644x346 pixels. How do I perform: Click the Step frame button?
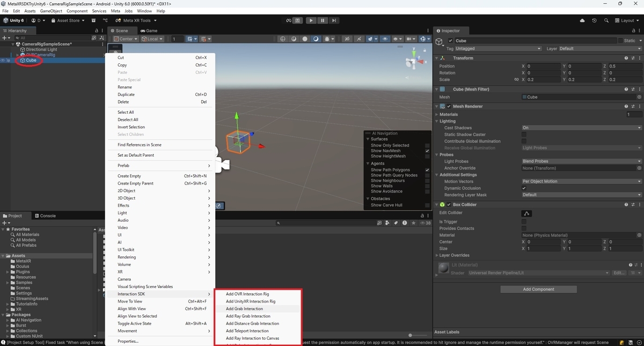click(334, 20)
